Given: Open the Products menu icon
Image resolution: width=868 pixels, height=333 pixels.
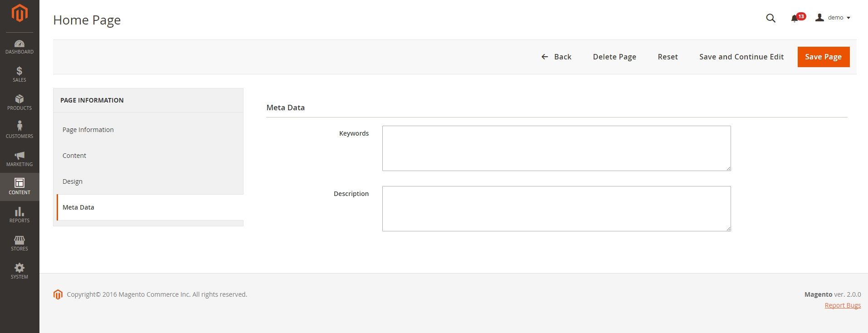Looking at the screenshot, I should pos(20,103).
